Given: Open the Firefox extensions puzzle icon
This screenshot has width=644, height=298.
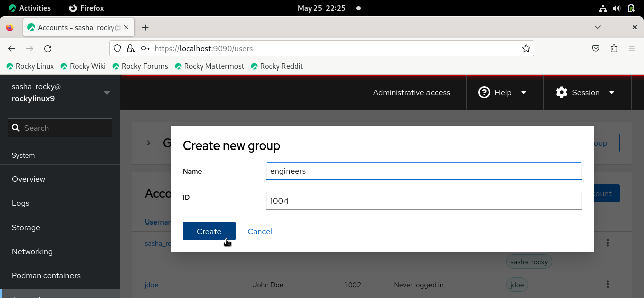Looking at the screenshot, I should tap(613, 49).
